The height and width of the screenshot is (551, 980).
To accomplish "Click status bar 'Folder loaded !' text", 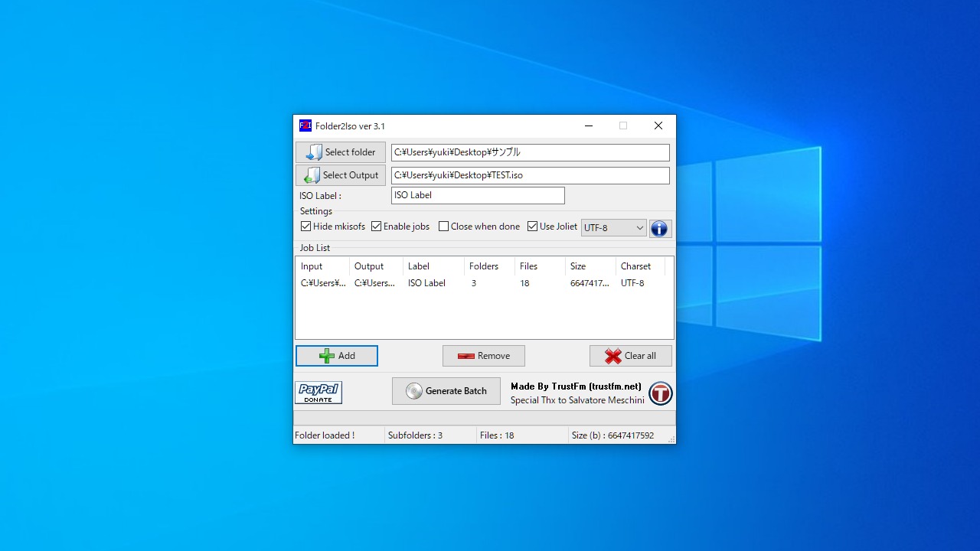I will coord(325,435).
